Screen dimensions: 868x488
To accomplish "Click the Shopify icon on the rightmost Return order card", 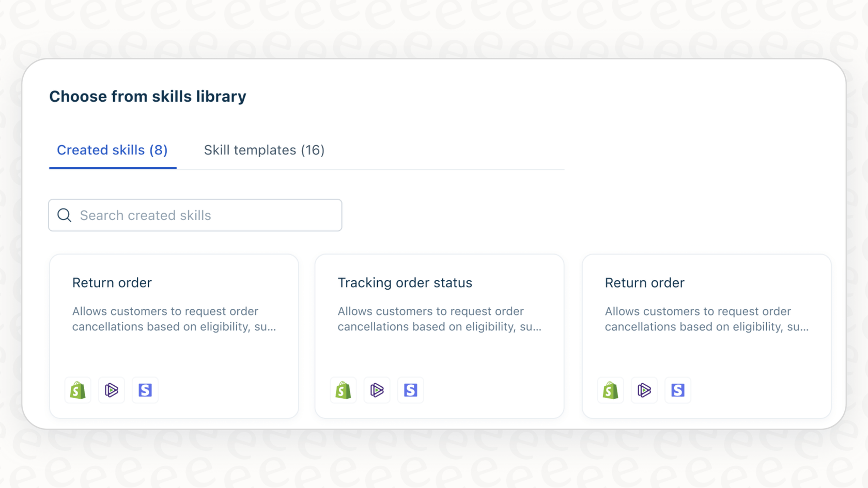I will (610, 390).
